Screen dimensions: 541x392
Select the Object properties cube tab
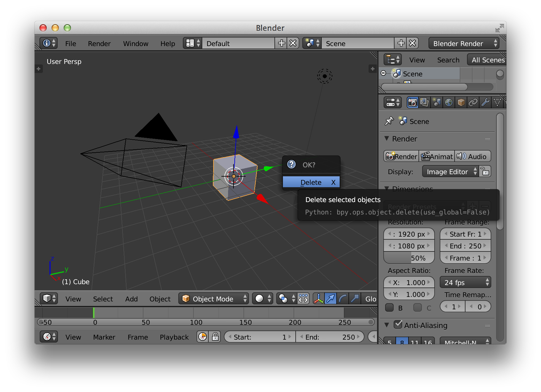(461, 103)
